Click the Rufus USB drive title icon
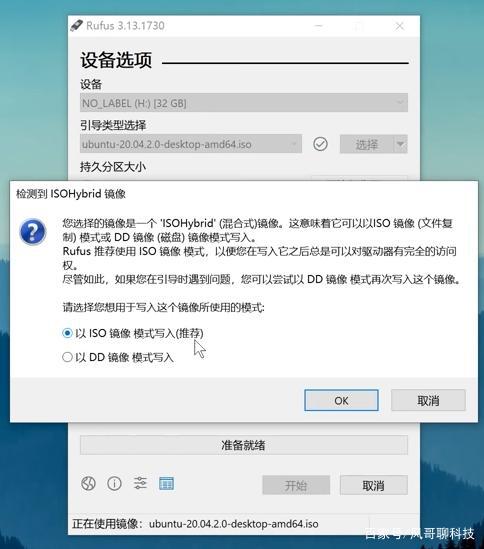The width and height of the screenshot is (484, 549). tap(76, 26)
